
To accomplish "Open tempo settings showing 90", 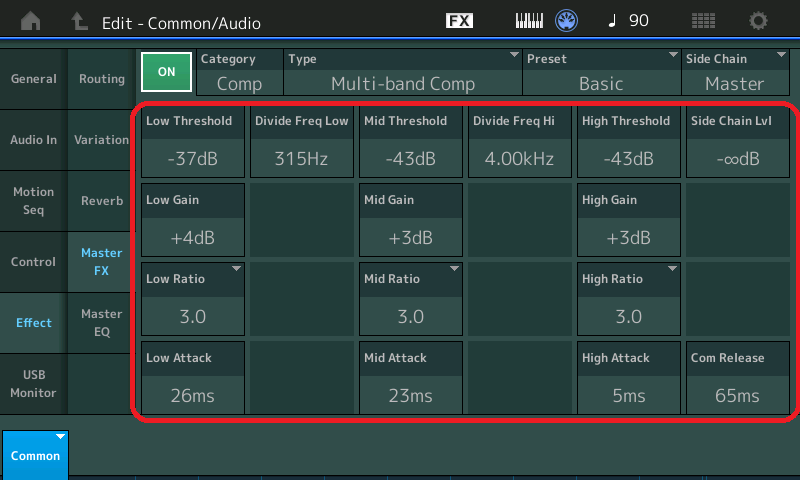I will pyautogui.click(x=628, y=21).
